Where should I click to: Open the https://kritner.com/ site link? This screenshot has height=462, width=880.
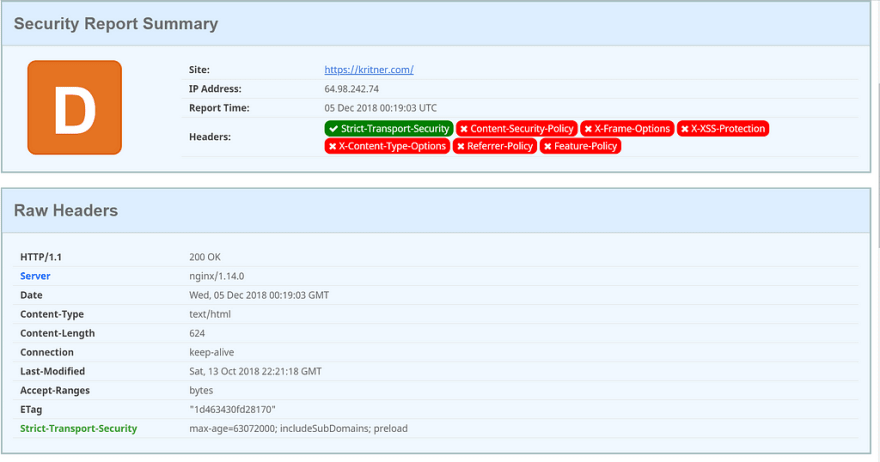[369, 70]
